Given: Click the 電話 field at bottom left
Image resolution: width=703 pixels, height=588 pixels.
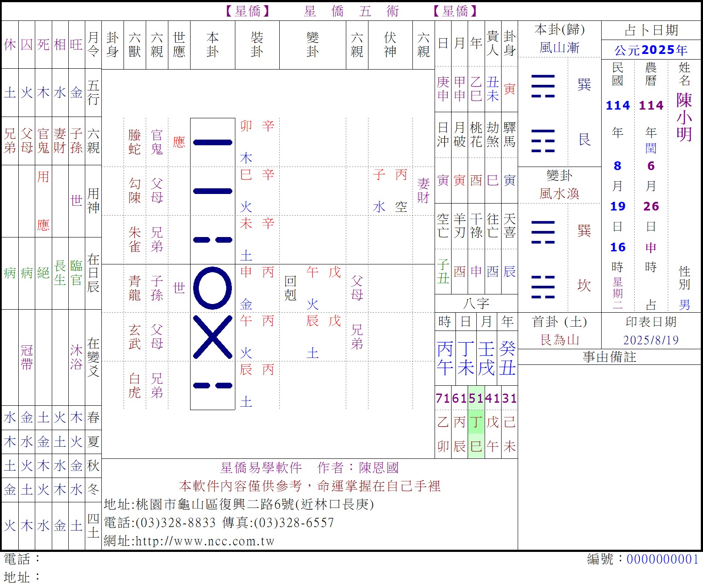Looking at the screenshot, I should pos(22,559).
